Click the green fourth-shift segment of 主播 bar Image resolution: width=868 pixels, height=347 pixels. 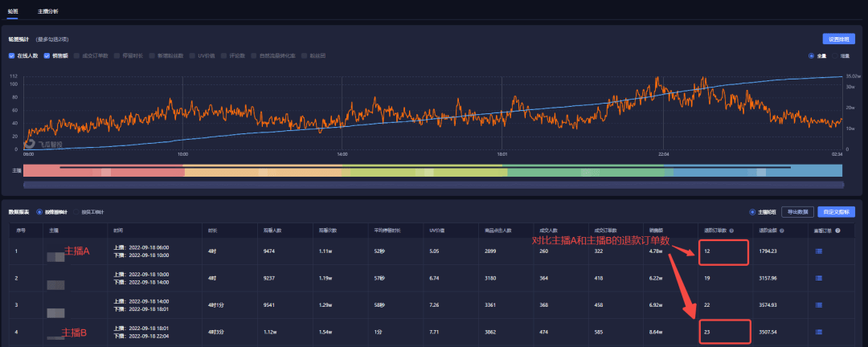(x=586, y=170)
